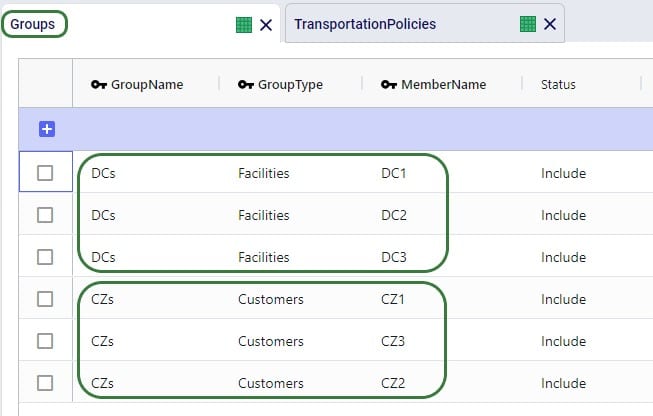Click the GroupName header text
The image size is (653, 416).
pos(147,85)
